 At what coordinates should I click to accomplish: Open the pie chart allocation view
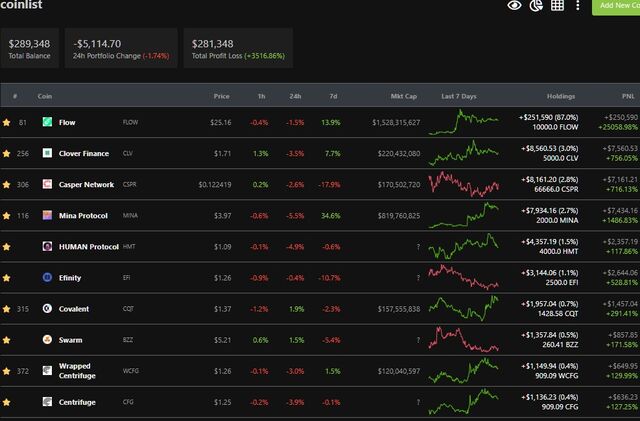(x=536, y=5)
